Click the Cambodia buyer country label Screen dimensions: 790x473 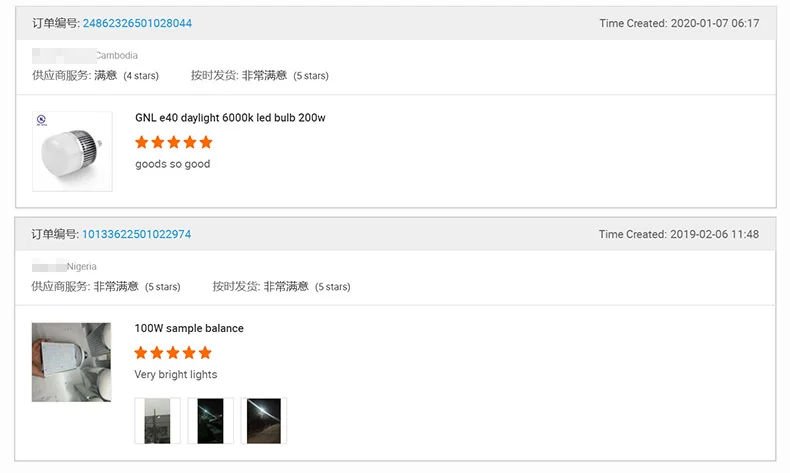click(117, 56)
